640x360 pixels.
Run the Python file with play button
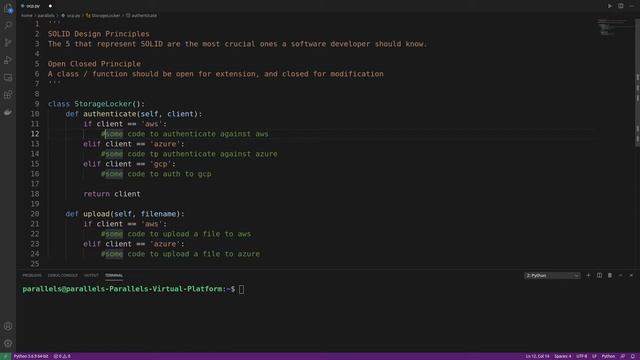point(610,6)
